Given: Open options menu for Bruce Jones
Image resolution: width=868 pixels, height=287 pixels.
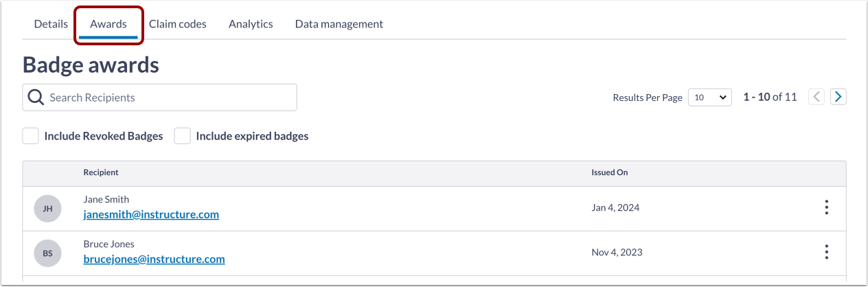Looking at the screenshot, I should pos(826,252).
